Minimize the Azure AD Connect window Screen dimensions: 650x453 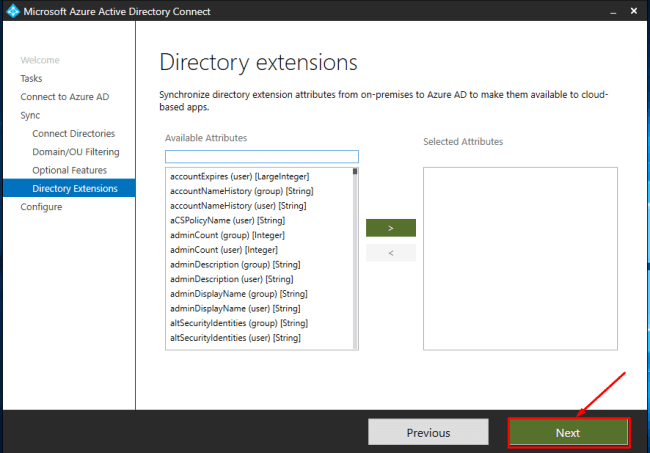(x=613, y=12)
